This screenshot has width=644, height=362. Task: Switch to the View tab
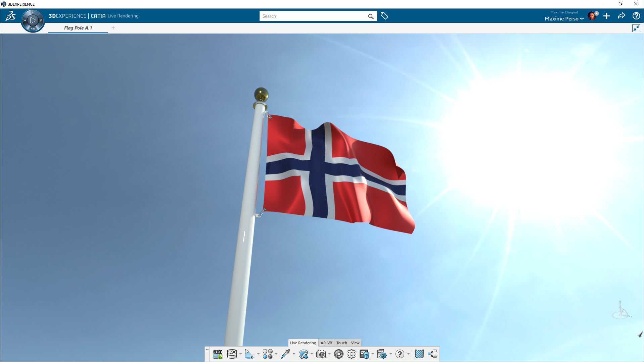[355, 343]
